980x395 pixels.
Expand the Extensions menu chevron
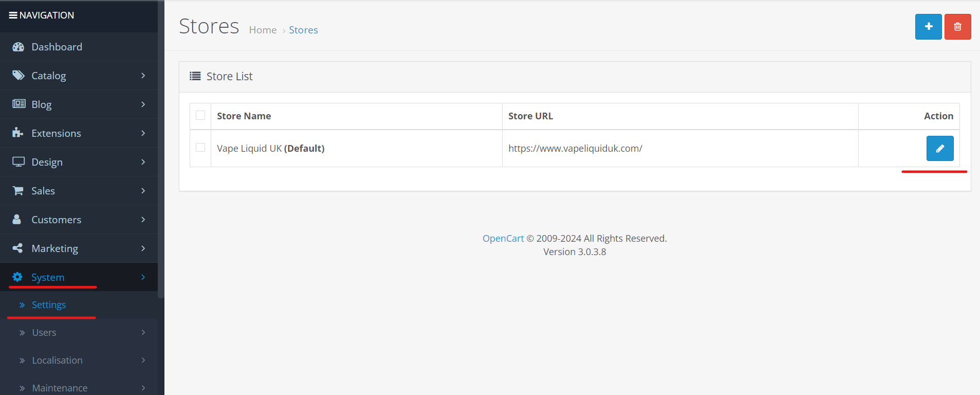tap(143, 133)
